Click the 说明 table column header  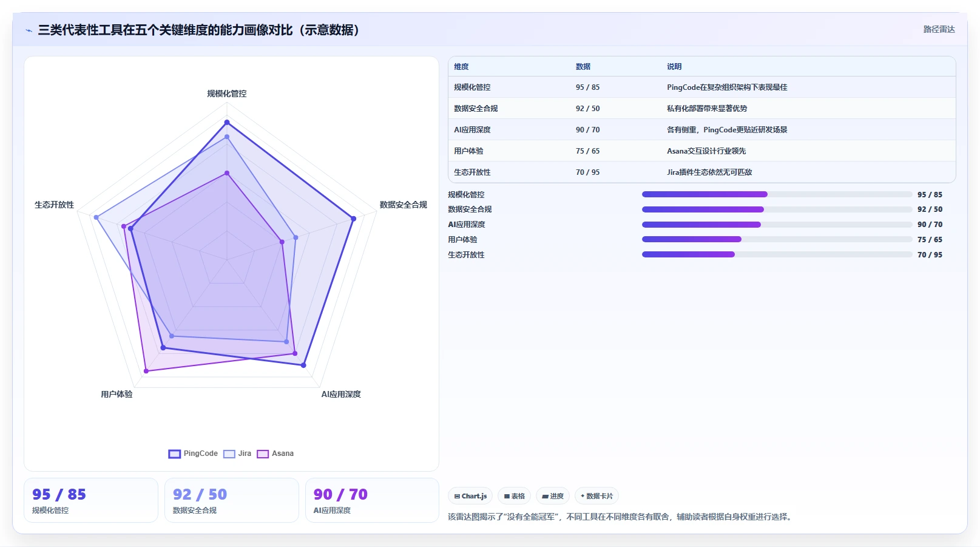(674, 67)
